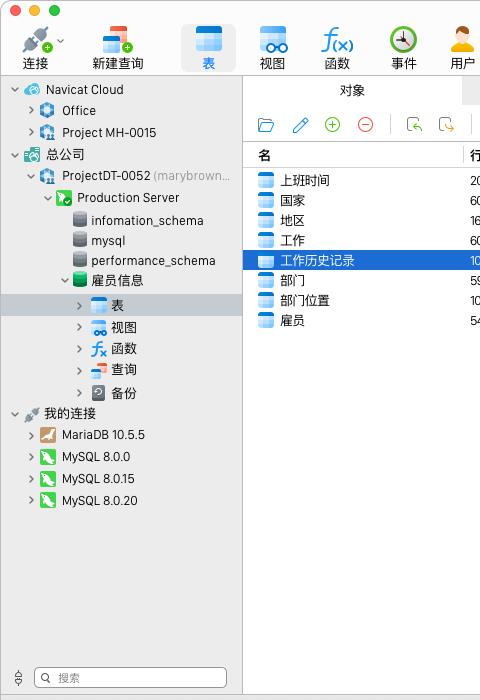Open the 函数 (Function) toolbar icon
The image size is (480, 700).
pos(337,41)
